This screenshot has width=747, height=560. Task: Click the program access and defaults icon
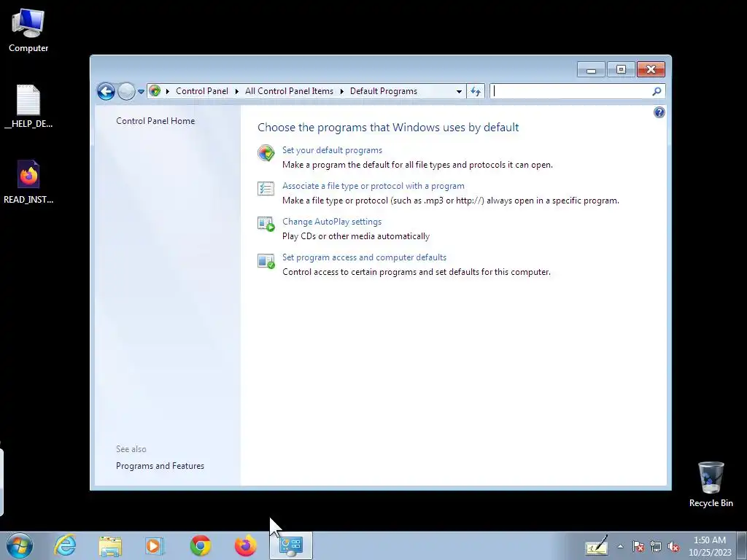point(266,260)
